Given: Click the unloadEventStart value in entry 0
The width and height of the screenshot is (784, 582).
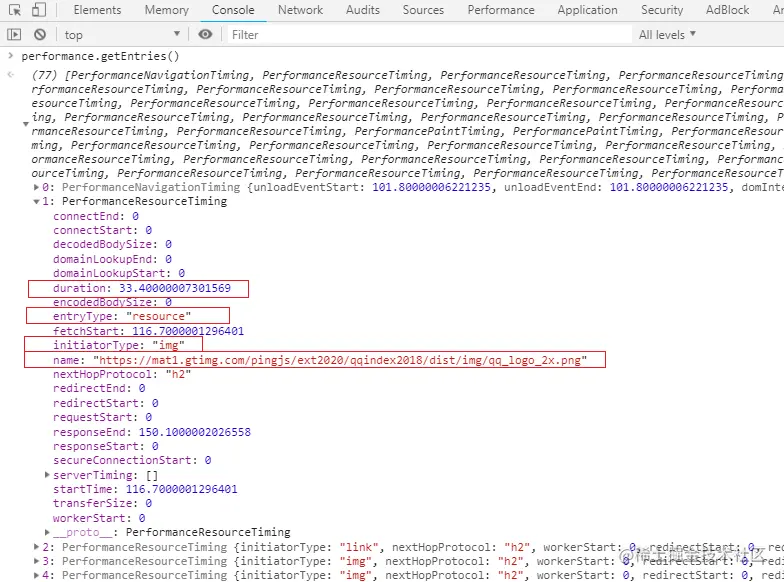Looking at the screenshot, I should pyautogui.click(x=431, y=188).
